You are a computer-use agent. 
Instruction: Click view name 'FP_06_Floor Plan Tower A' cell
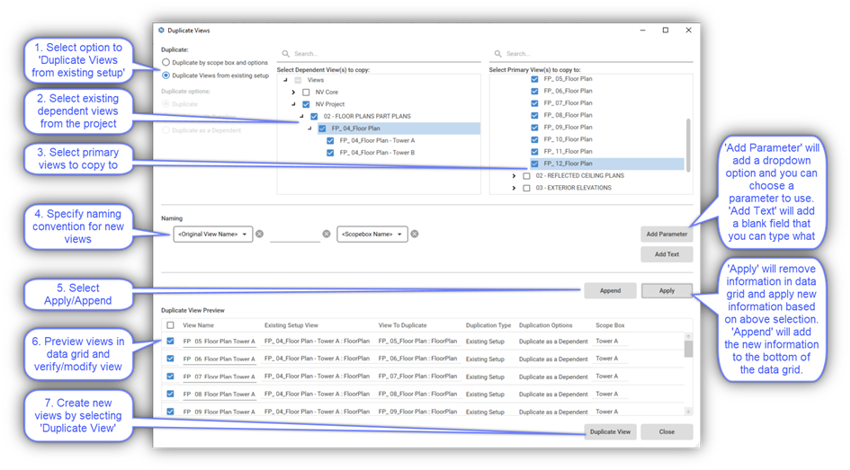coord(219,359)
